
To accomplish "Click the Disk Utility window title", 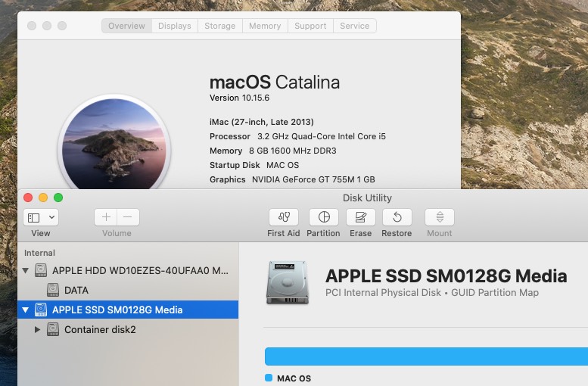I will [x=367, y=198].
